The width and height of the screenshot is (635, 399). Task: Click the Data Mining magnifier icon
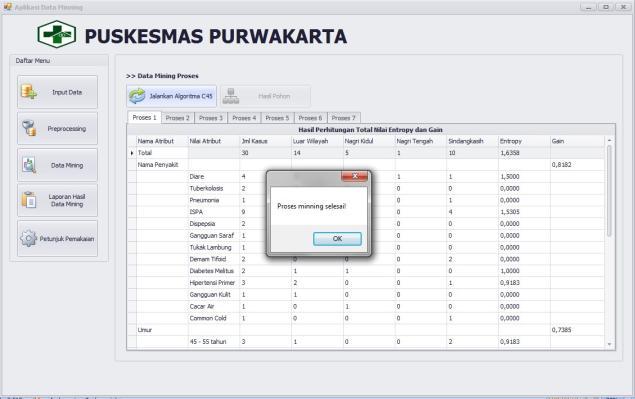point(29,165)
